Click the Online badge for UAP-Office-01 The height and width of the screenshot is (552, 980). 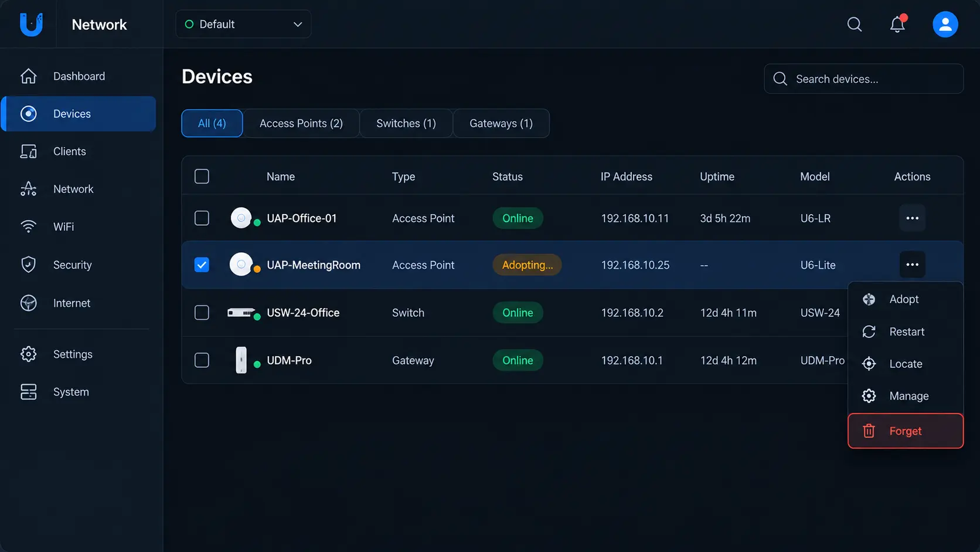tap(518, 218)
